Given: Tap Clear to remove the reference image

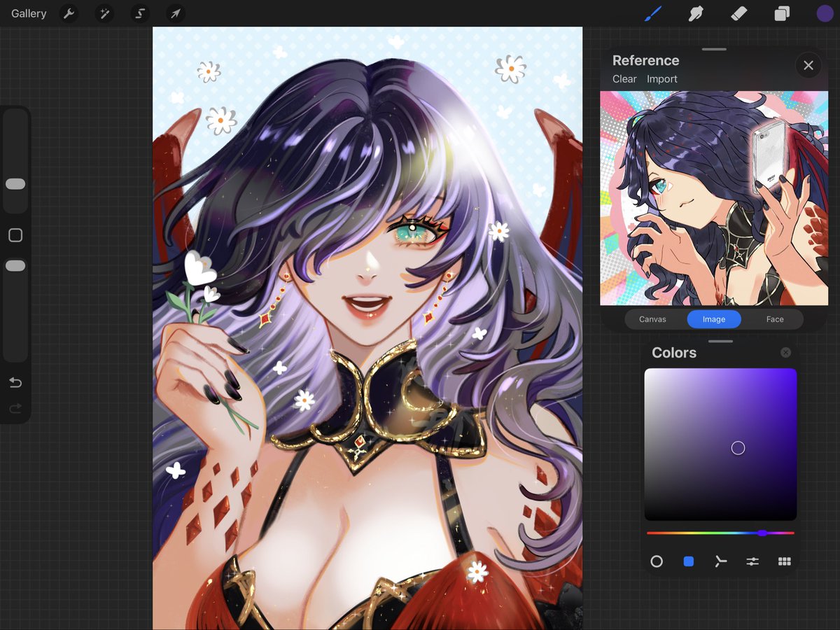Looking at the screenshot, I should [x=624, y=78].
